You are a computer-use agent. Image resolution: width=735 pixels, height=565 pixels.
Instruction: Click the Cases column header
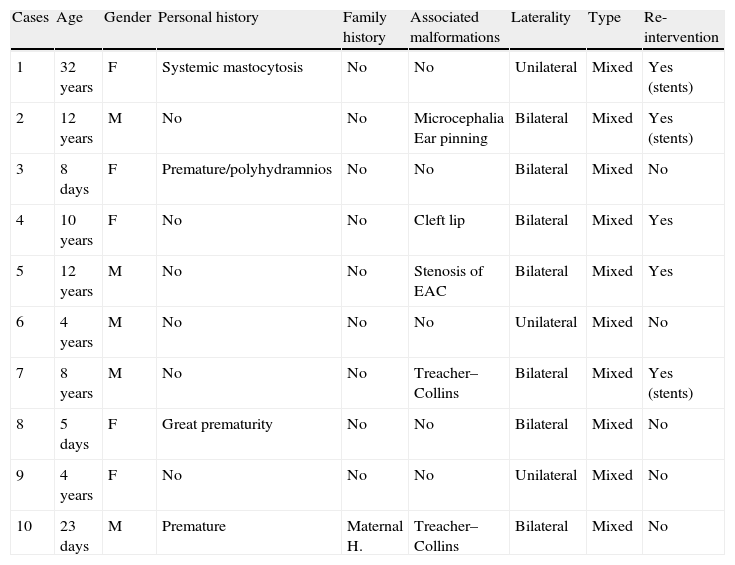(x=30, y=18)
